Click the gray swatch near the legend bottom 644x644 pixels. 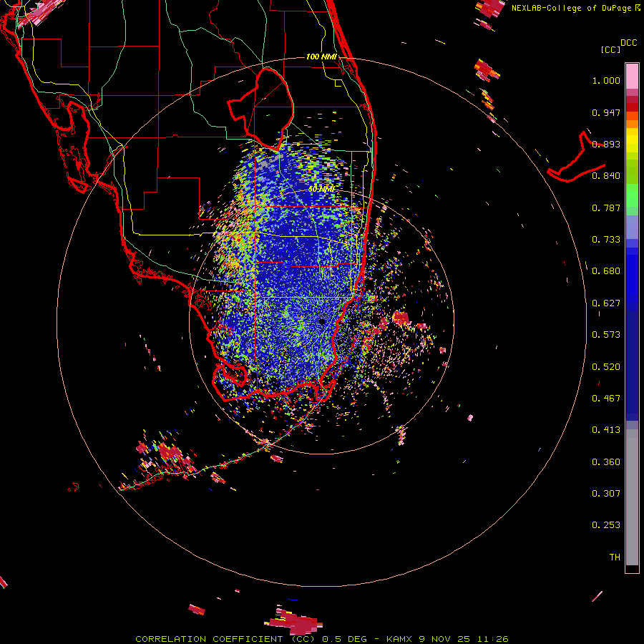point(632,497)
